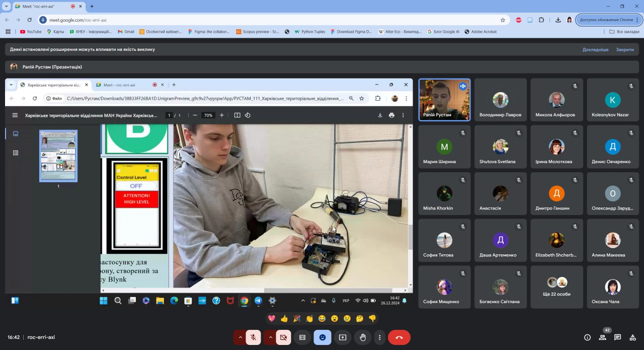Open meeting details info icon
This screenshot has height=350, width=644.
(587, 337)
